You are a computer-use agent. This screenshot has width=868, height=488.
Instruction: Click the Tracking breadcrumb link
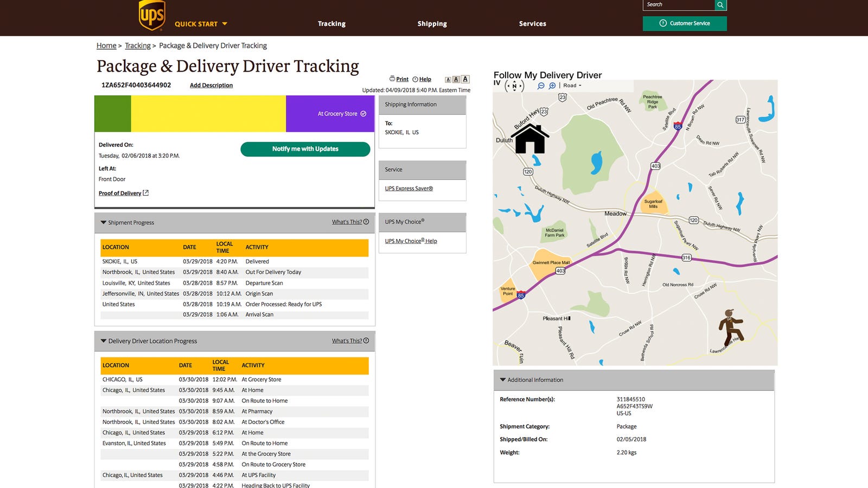tap(138, 46)
